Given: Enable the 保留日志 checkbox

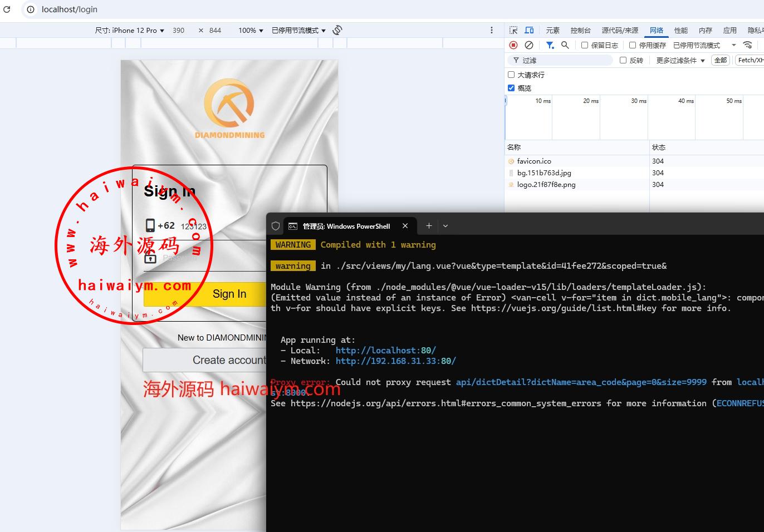Looking at the screenshot, I should 585,45.
